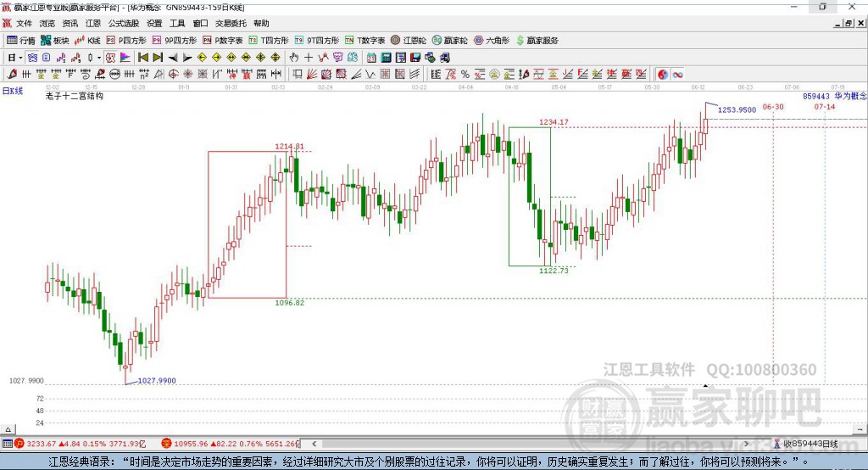Click the horizontal scrollbar left arrow
This screenshot has width=868, height=470.
(x=314, y=444)
